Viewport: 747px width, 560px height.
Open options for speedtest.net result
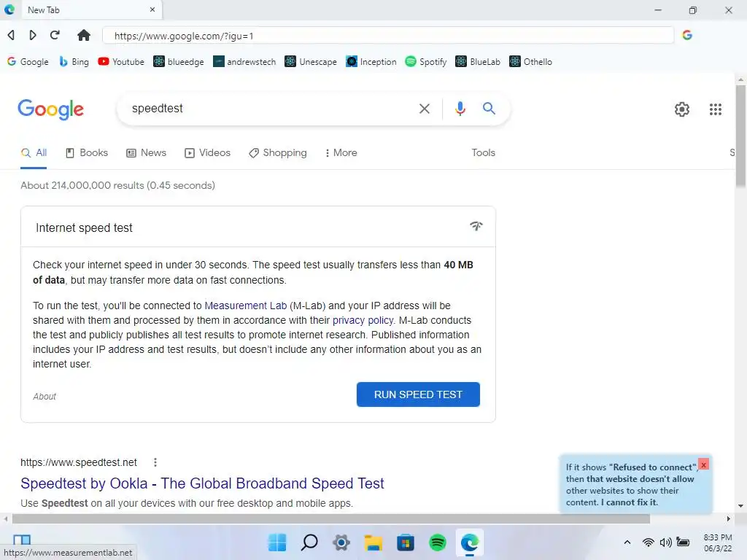click(x=155, y=462)
